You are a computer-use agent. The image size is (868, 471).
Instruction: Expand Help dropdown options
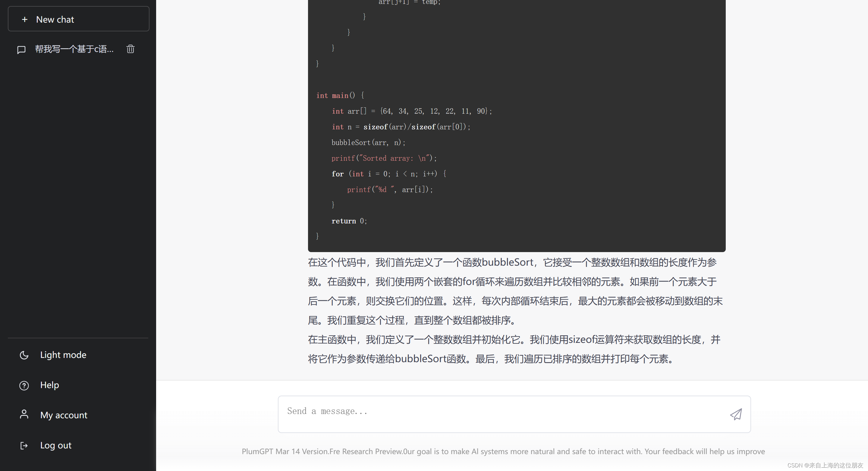tap(49, 384)
